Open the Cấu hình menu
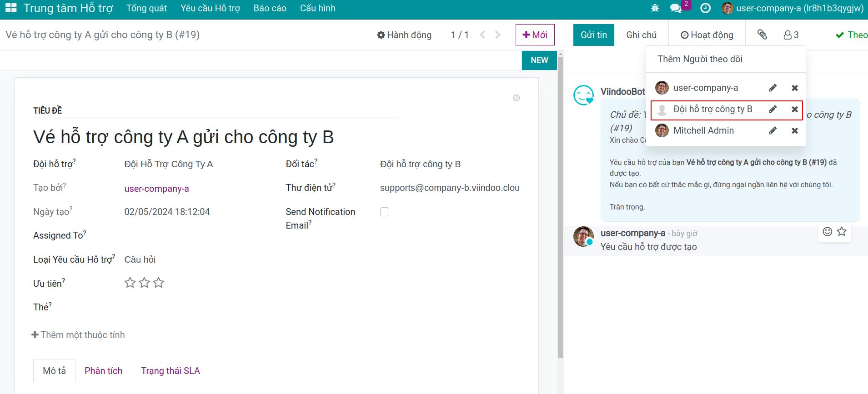 [318, 8]
